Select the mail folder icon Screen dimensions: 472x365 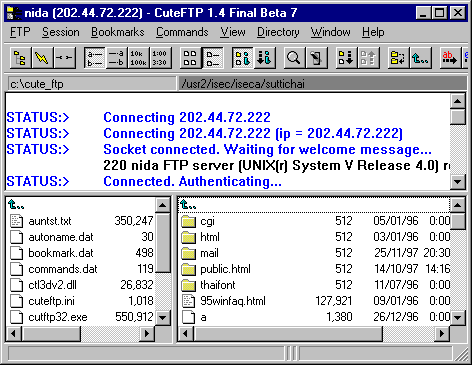pos(189,253)
